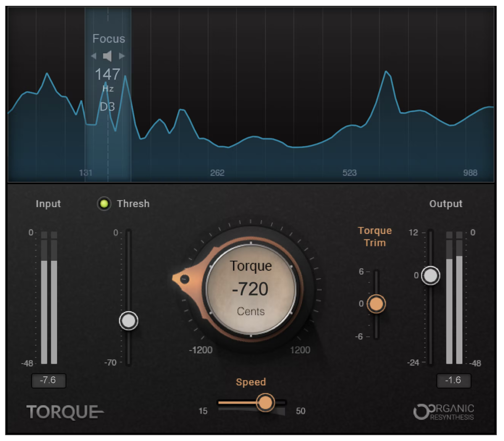Click the Speed label
Image resolution: width=504 pixels, height=441 pixels.
(x=251, y=382)
